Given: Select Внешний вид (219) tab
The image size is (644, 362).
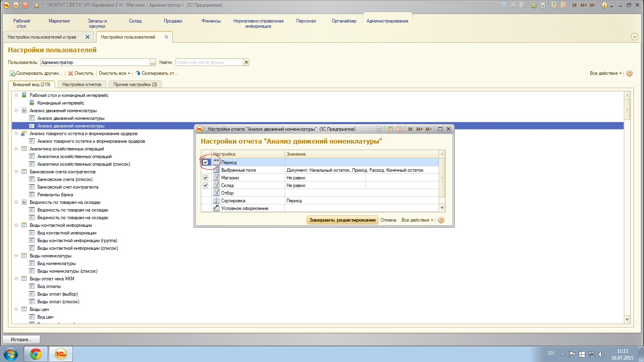Looking at the screenshot, I should pos(32,84).
